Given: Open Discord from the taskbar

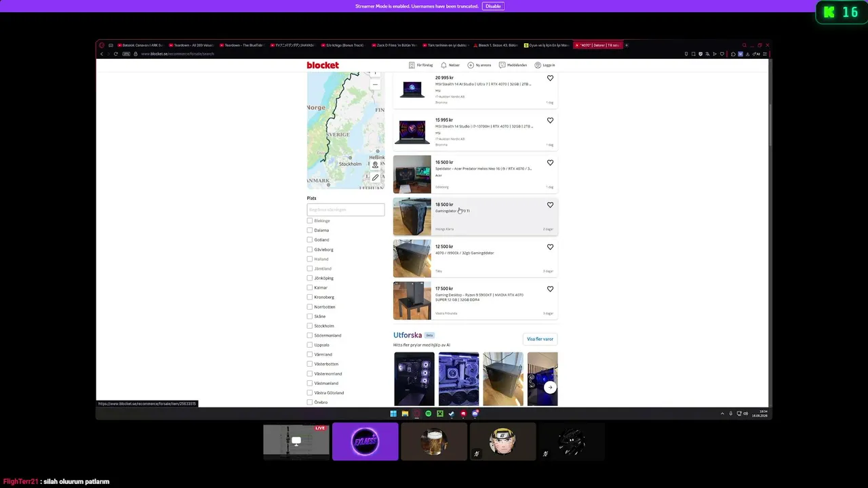Looking at the screenshot, I should 475,413.
